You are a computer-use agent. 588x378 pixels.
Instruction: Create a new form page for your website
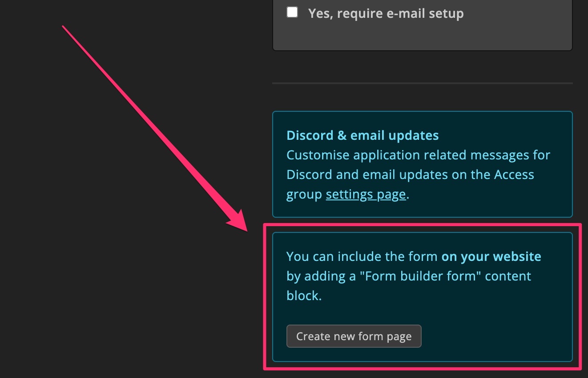354,336
